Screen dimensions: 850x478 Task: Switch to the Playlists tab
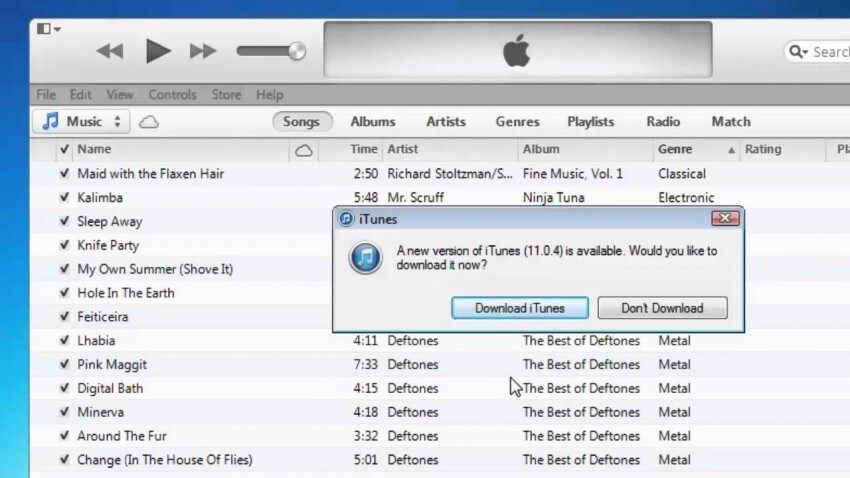(x=590, y=121)
